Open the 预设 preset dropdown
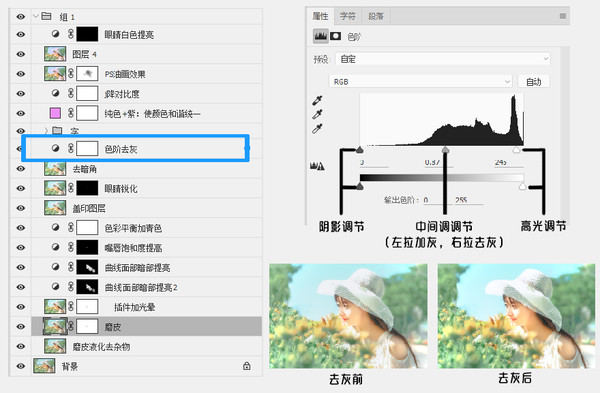The height and width of the screenshot is (393, 600). coord(443,59)
